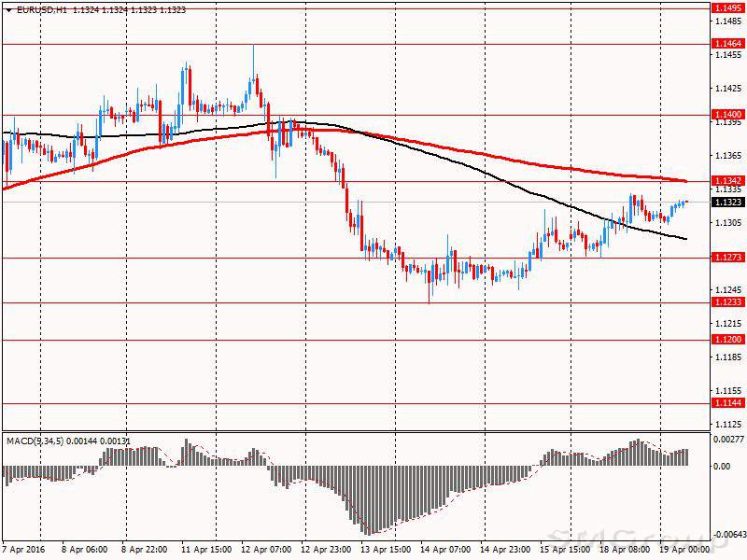
Task: Click the MACD(5,34,5) indicator label
Action: point(34,441)
